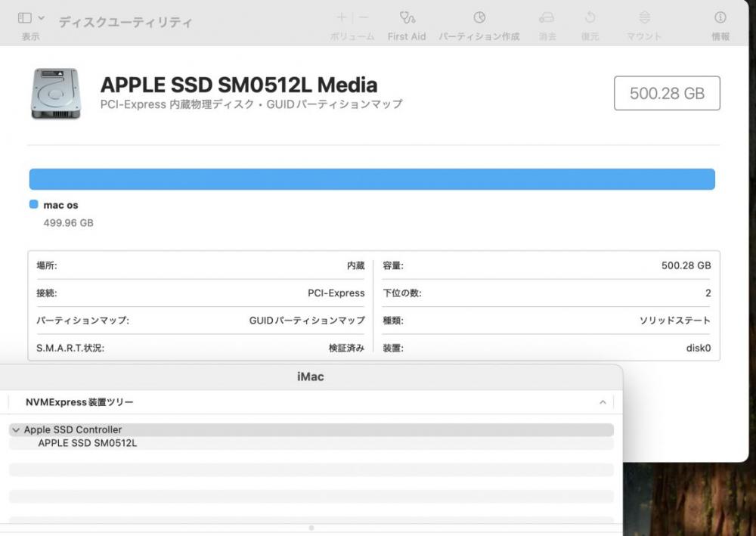Add a volume with the plus icon
756x536 pixels.
pos(342,18)
